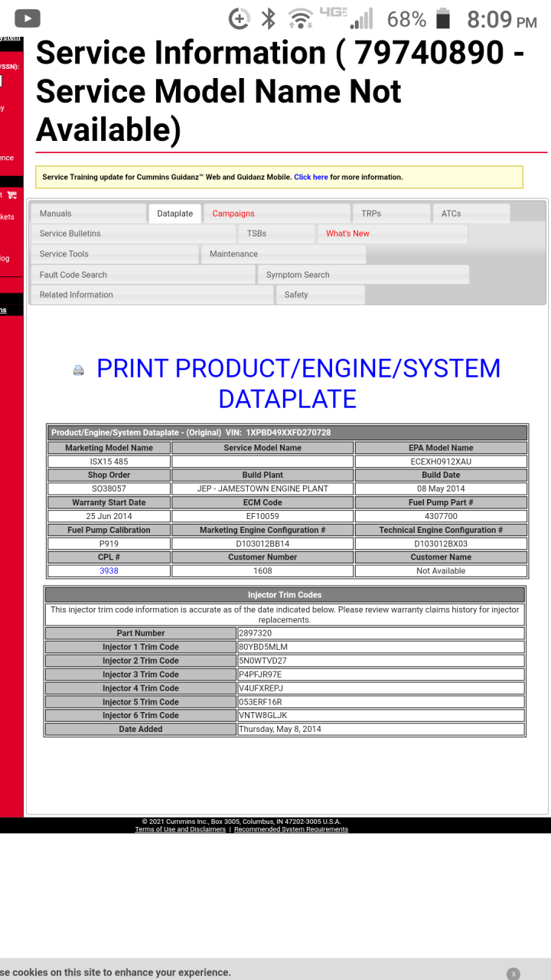Tap the battery icon in status bar
551x980 pixels.
click(x=442, y=18)
